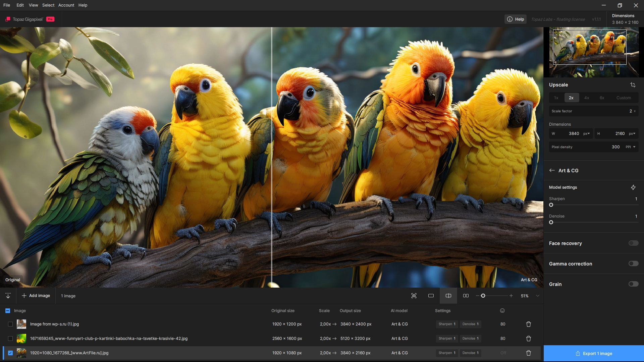
Task: Select the side-by-side view icon
Action: click(466, 296)
